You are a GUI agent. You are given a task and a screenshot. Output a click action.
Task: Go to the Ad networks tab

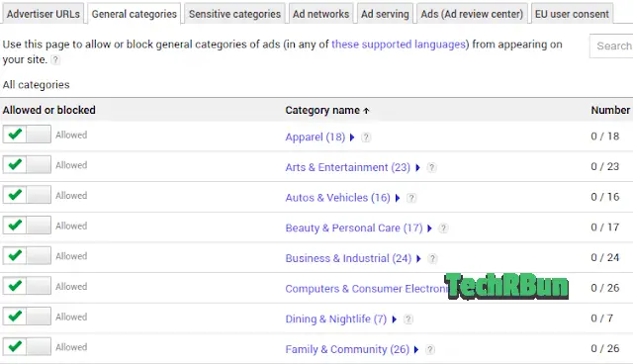320,14
